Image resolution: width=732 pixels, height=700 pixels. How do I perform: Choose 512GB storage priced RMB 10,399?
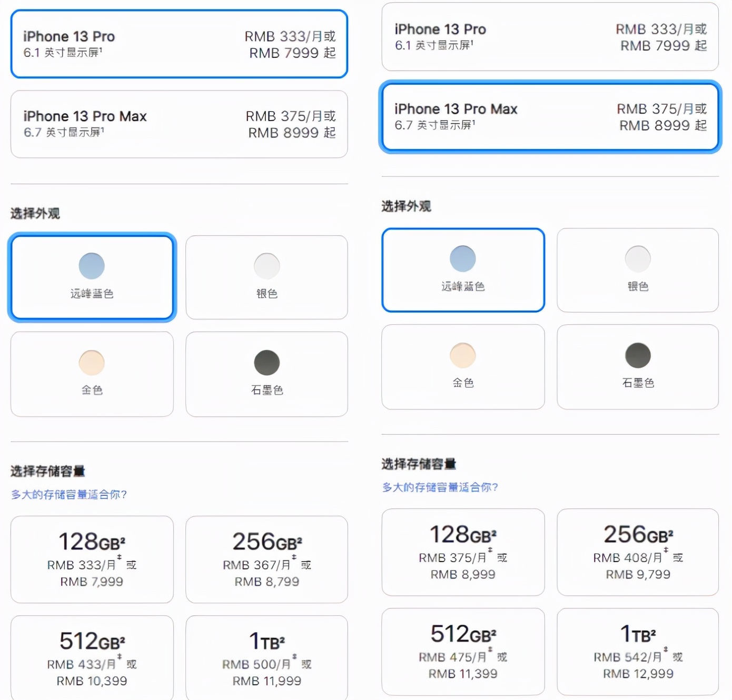pos(92,658)
